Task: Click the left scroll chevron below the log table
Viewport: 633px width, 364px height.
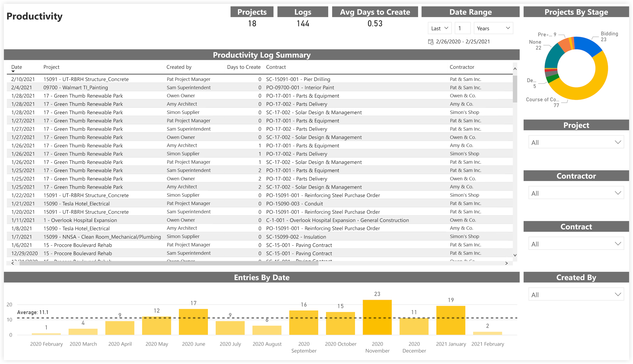Action: tap(12, 263)
